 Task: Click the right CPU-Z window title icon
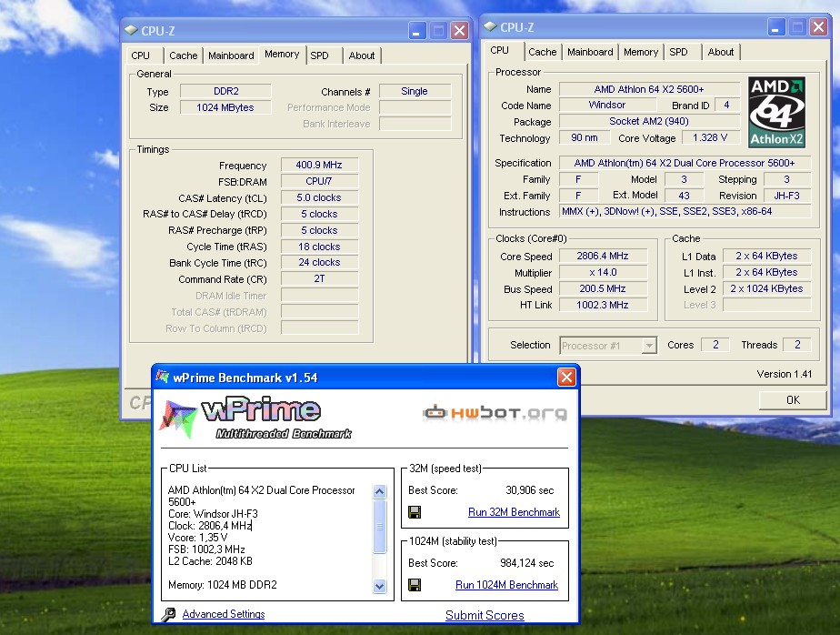click(490, 26)
